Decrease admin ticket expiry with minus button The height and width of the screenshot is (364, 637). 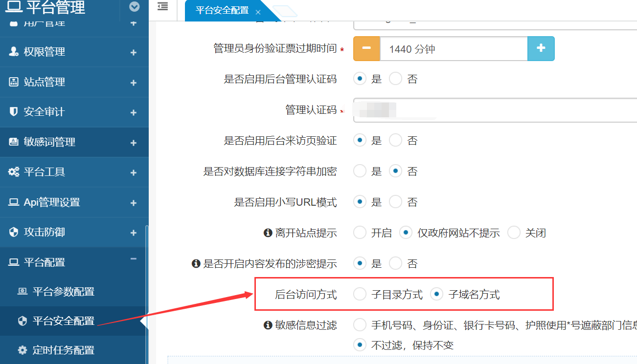(366, 48)
